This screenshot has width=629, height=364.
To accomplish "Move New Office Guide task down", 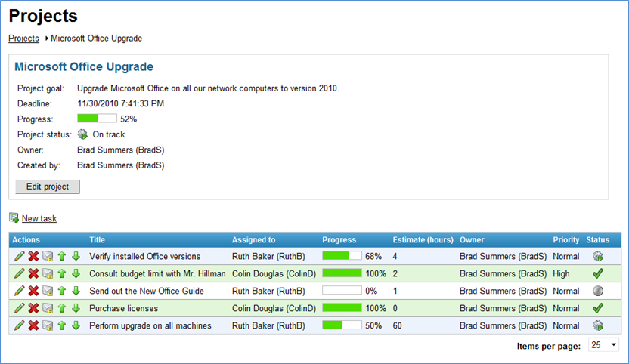I will pos(76,291).
